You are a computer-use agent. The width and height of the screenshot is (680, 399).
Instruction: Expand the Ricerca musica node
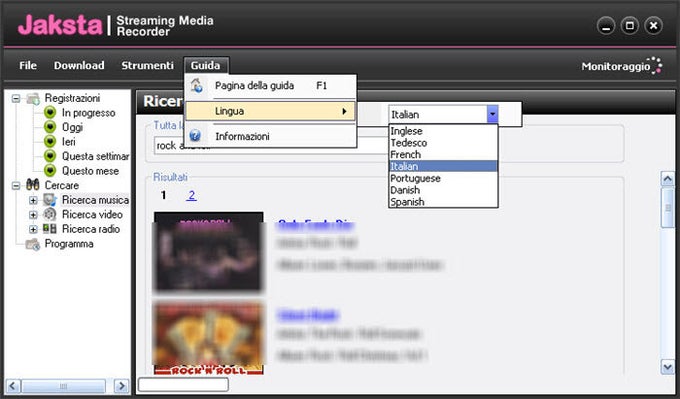pyautogui.click(x=33, y=200)
